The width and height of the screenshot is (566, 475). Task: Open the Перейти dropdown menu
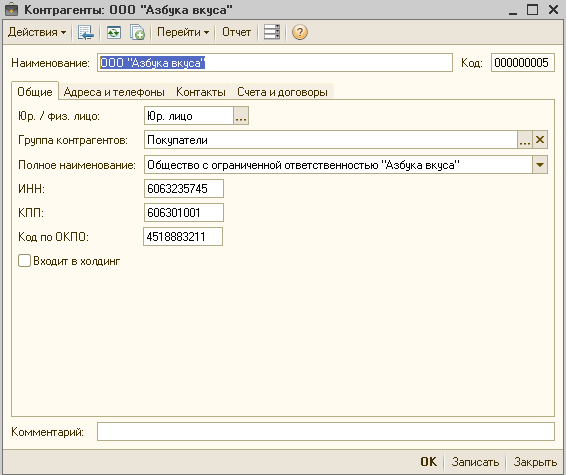tap(183, 32)
